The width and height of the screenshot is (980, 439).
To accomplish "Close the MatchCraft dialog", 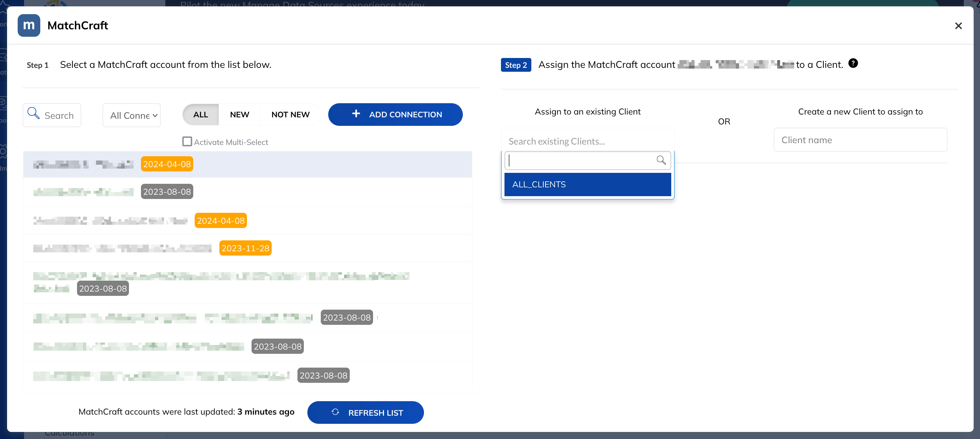I will [x=958, y=26].
